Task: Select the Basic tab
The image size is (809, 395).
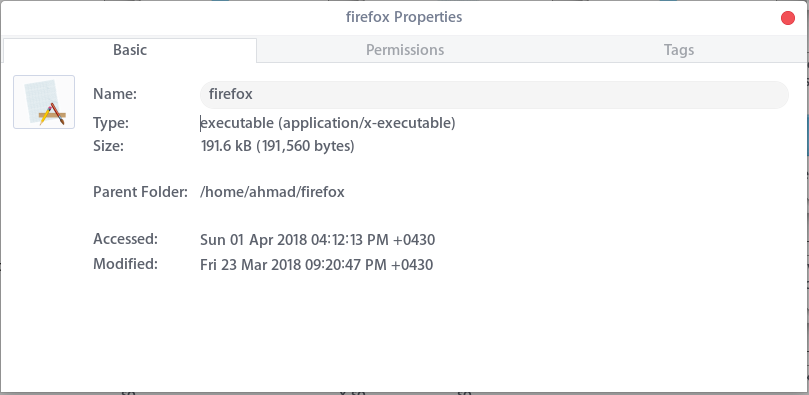Action: click(130, 50)
